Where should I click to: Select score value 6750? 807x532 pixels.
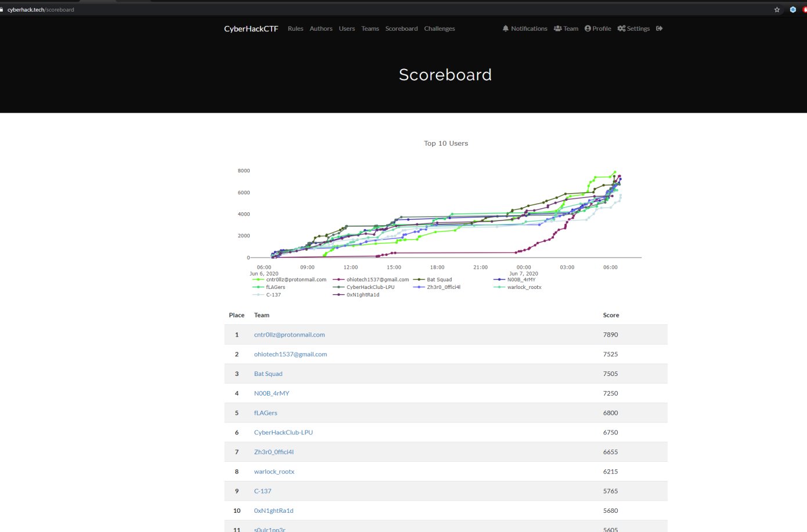(610, 433)
